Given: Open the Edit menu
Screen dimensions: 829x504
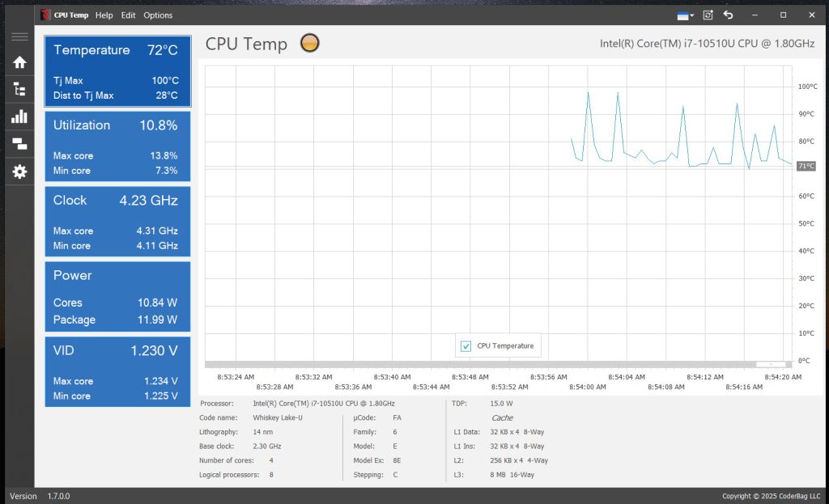Looking at the screenshot, I should pyautogui.click(x=128, y=15).
